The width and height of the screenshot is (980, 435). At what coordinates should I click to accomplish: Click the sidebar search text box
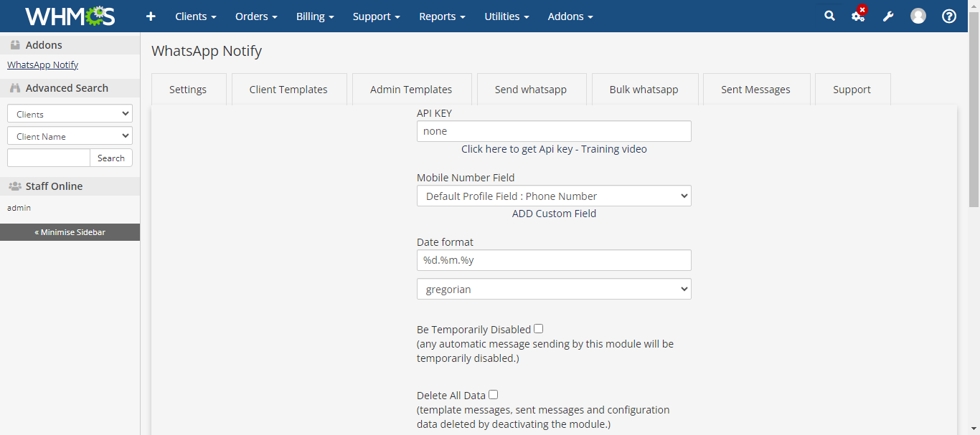[49, 158]
